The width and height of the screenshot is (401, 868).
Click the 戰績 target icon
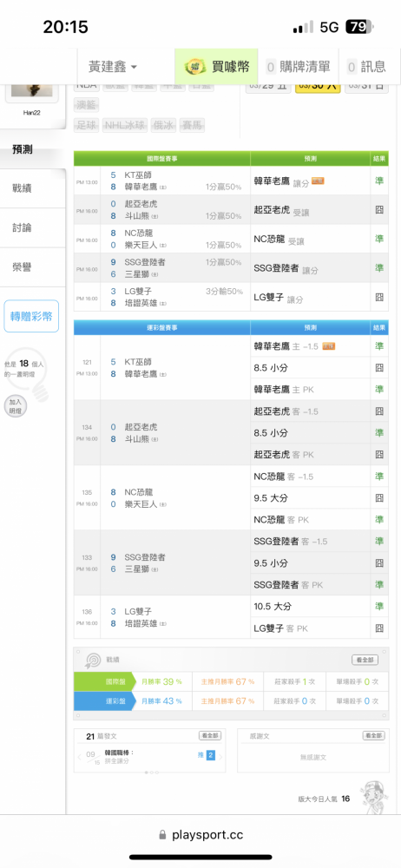pyautogui.click(x=92, y=660)
